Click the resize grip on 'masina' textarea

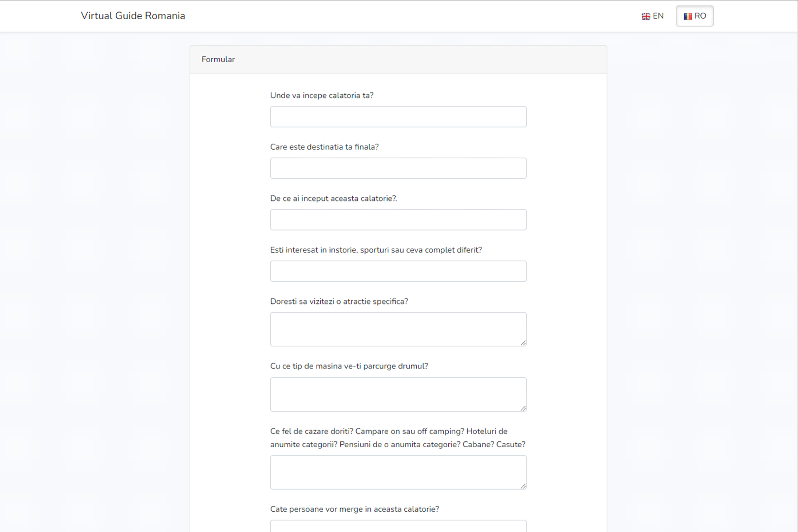(x=523, y=408)
